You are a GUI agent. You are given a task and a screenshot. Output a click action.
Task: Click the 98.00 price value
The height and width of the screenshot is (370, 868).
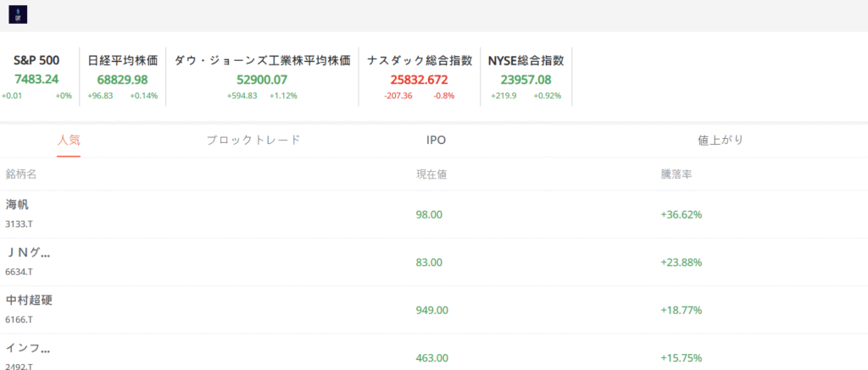[429, 214]
